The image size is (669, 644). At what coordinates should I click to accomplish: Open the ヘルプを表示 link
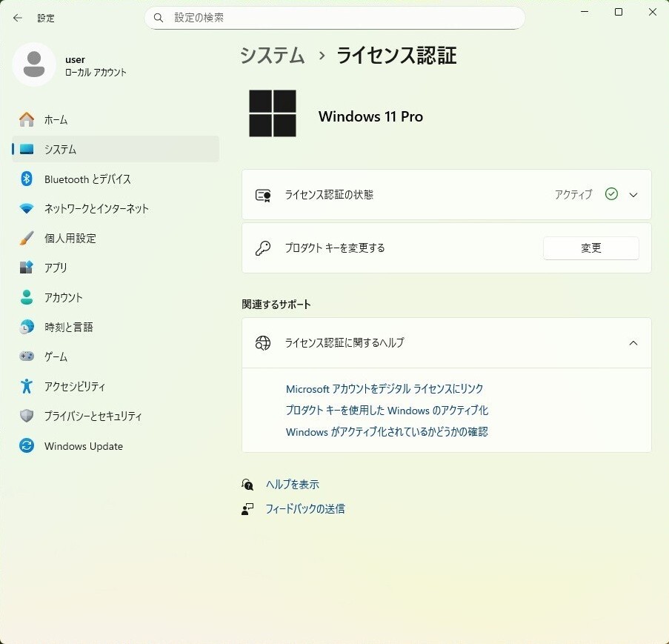coord(292,485)
